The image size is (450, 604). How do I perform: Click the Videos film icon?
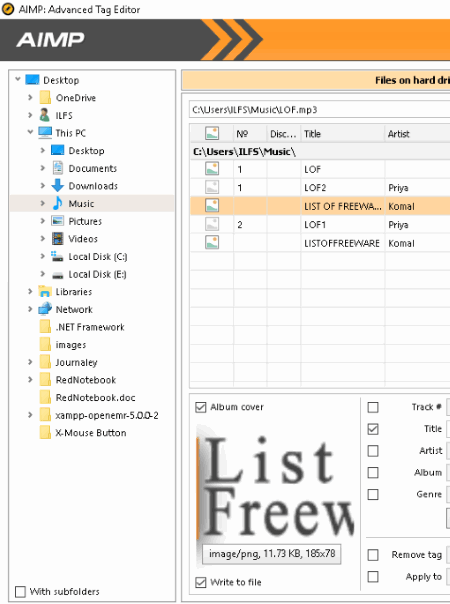pos(58,238)
